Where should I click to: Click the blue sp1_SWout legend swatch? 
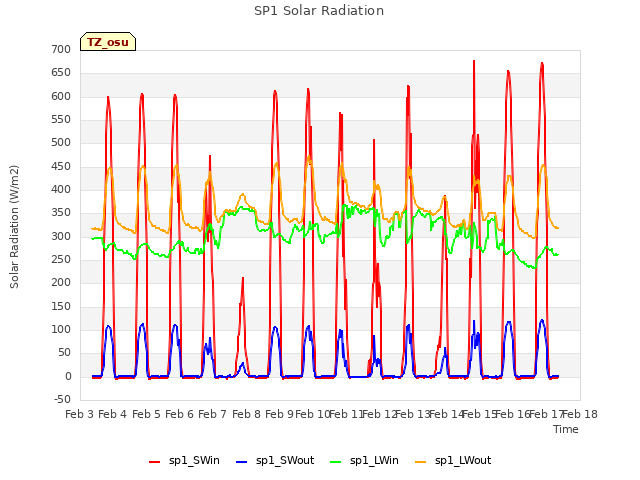coord(242,462)
